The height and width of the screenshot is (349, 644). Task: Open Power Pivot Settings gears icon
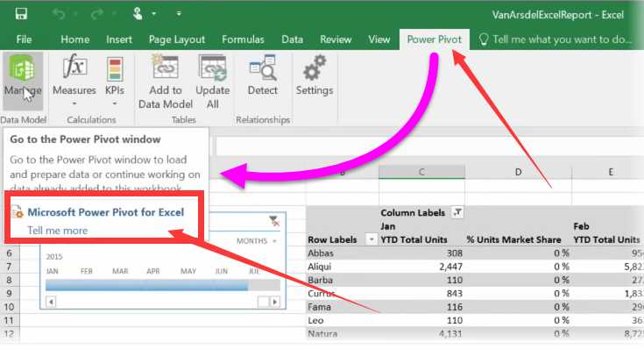(315, 68)
